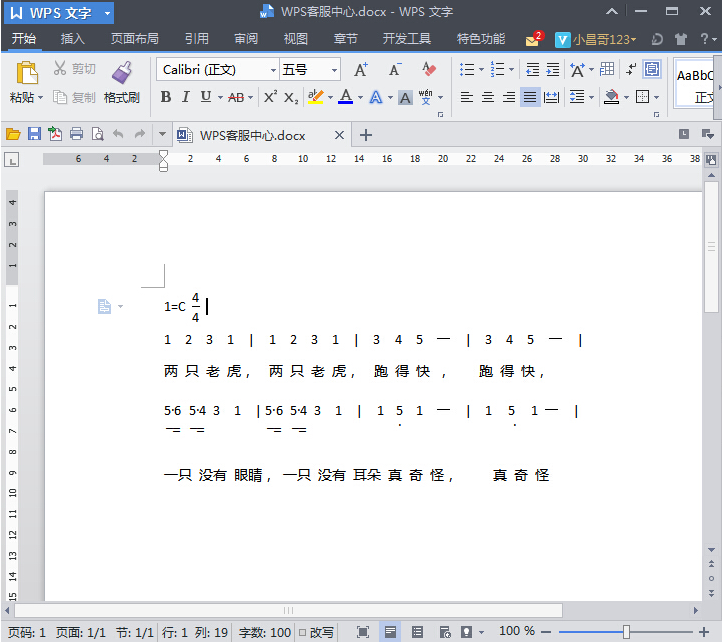Click the 粘贴 (Paste) button

(x=26, y=83)
